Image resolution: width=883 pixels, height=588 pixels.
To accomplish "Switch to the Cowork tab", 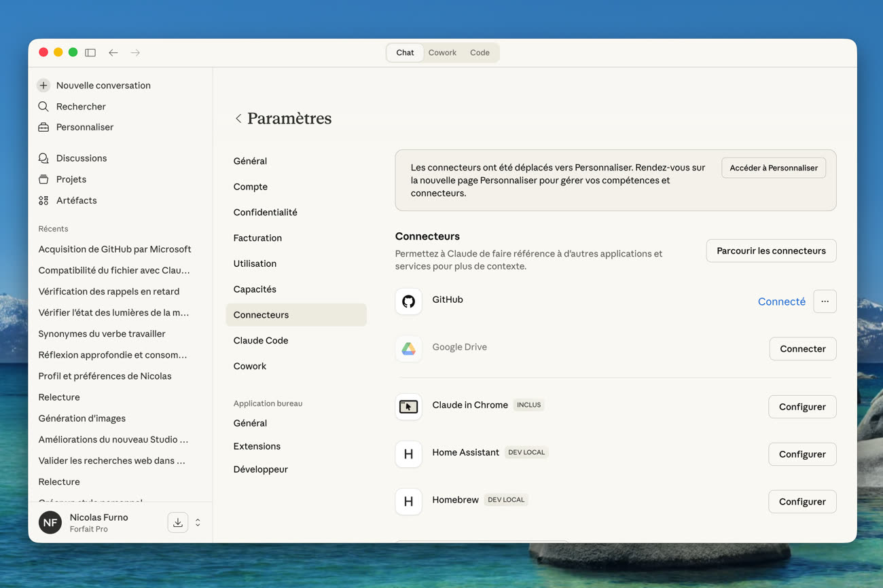I will click(442, 52).
